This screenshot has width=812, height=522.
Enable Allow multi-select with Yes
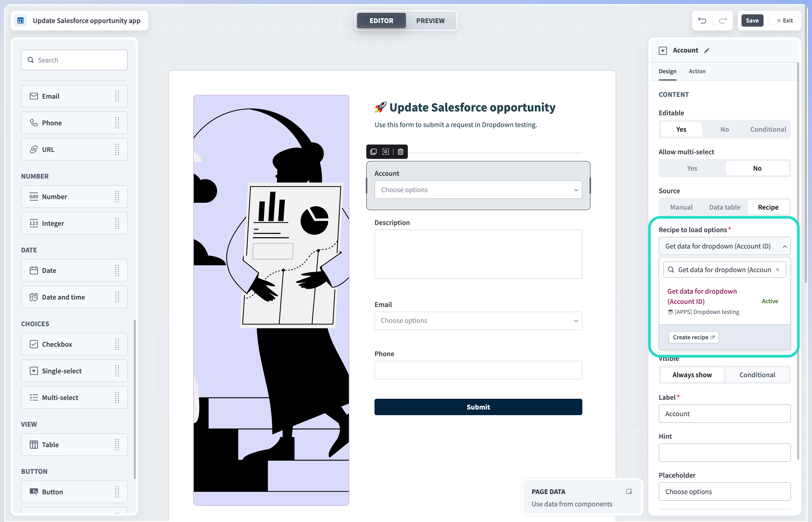[x=692, y=168]
